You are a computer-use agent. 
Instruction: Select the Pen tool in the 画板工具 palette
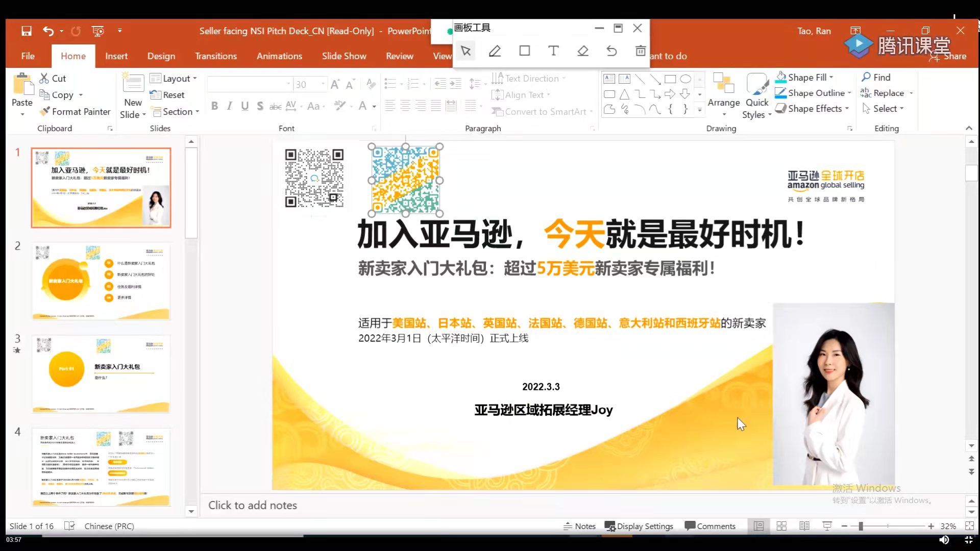(494, 51)
